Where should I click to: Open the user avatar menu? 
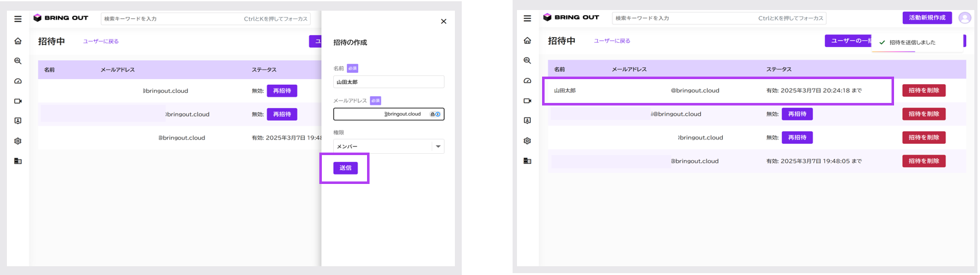pos(965,18)
